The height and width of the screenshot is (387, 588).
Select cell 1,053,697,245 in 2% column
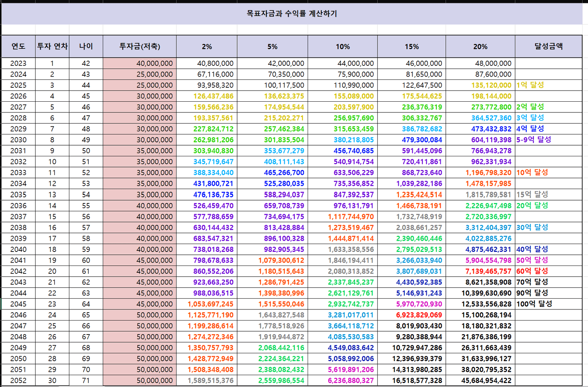207,304
